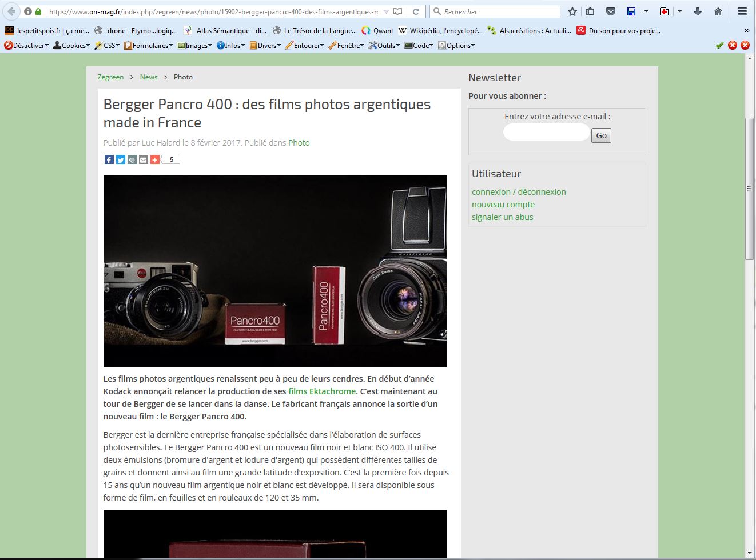
Task: Save the page to Pocket
Action: click(x=611, y=11)
